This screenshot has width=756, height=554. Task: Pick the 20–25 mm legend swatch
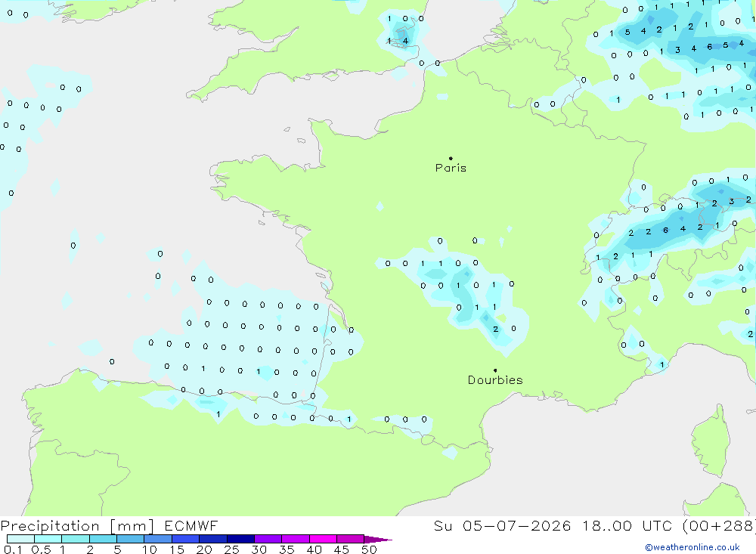point(213,539)
